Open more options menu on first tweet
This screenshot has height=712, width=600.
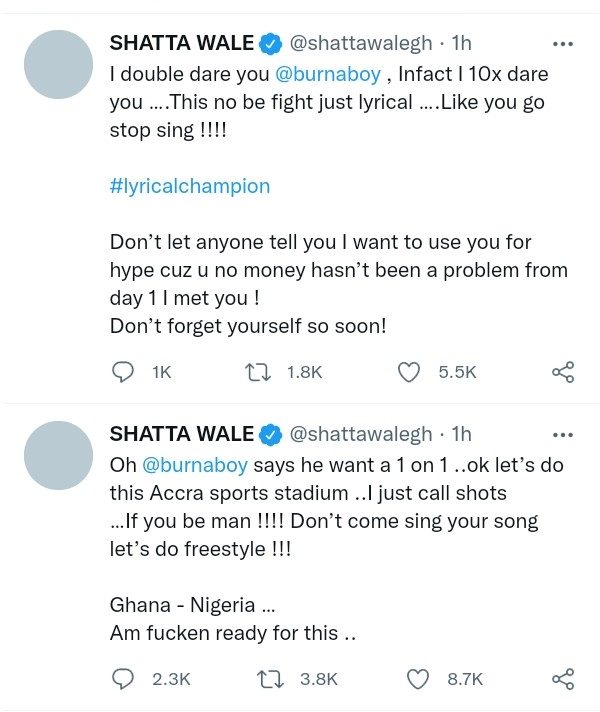point(563,44)
